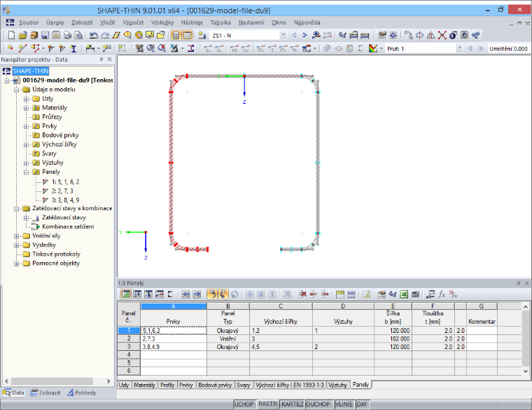
Task: Click the Zobrazit navigator tab button
Action: pos(45,392)
